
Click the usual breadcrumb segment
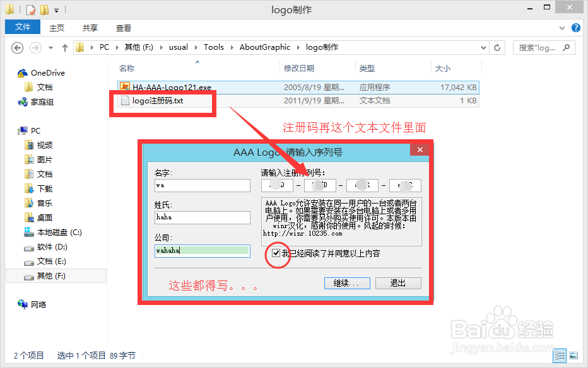[x=179, y=47]
